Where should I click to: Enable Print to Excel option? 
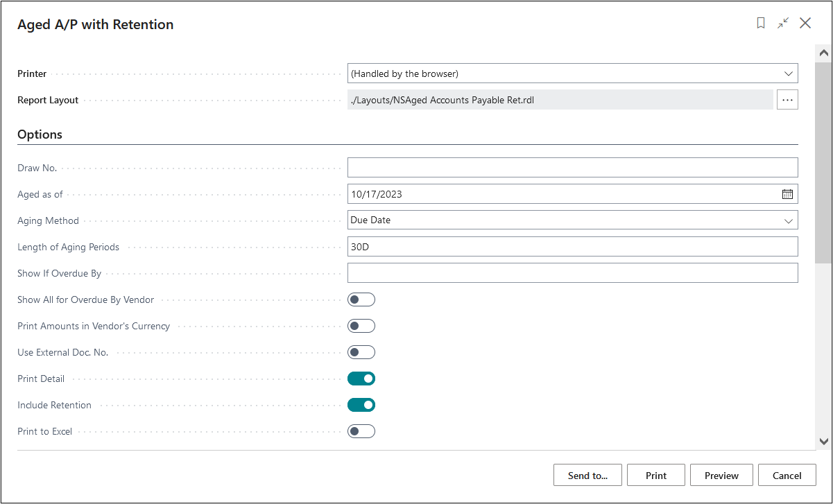click(361, 431)
